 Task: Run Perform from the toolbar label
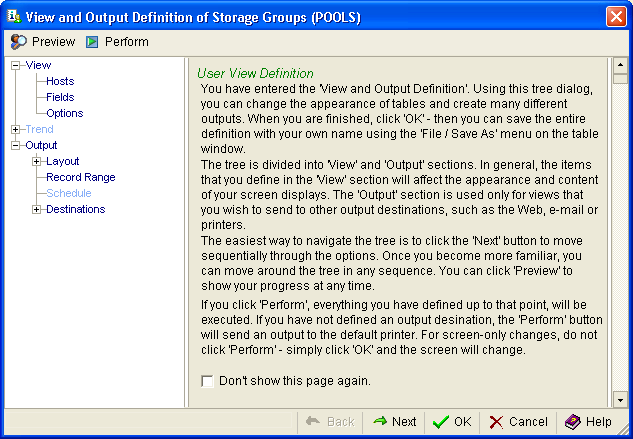[x=126, y=42]
